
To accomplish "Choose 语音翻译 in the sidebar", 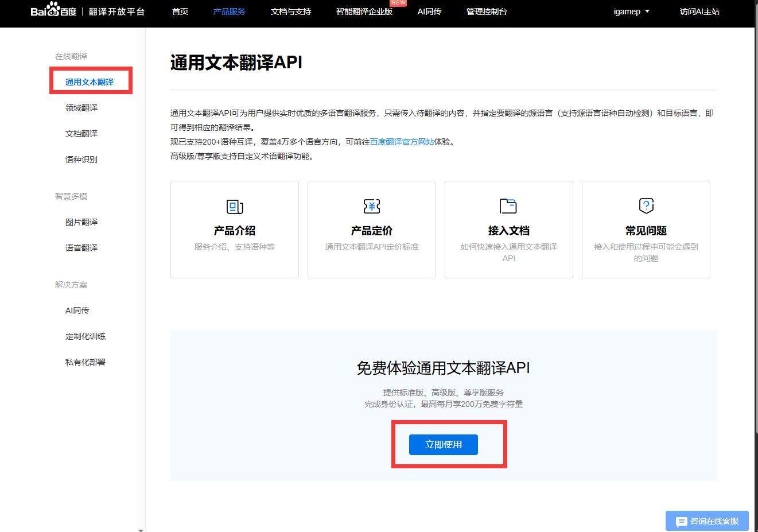I will [x=81, y=248].
